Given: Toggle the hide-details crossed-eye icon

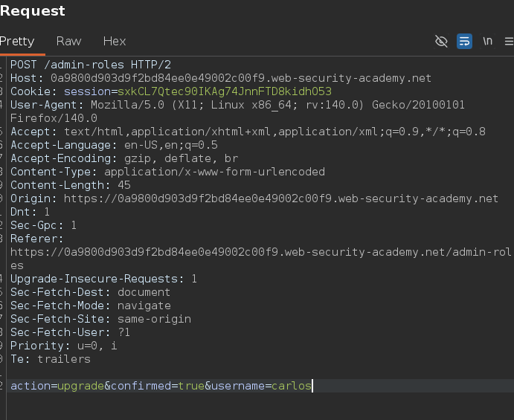Looking at the screenshot, I should click(x=441, y=42).
